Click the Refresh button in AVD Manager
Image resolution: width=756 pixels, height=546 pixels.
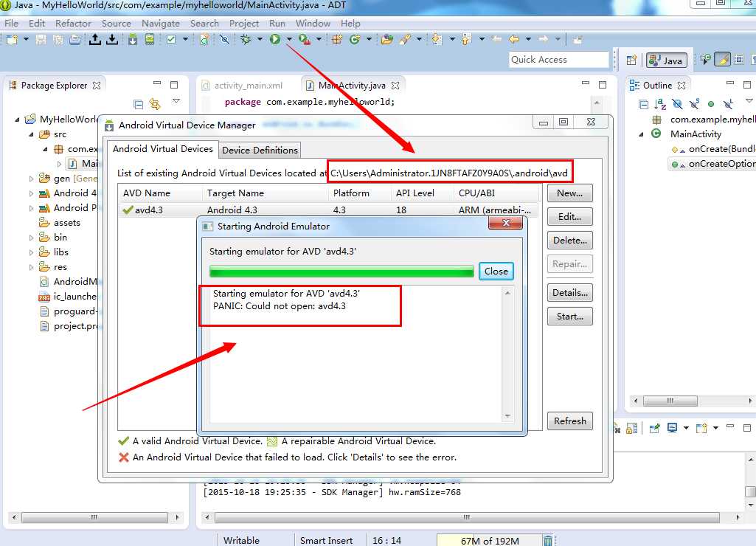(570, 421)
